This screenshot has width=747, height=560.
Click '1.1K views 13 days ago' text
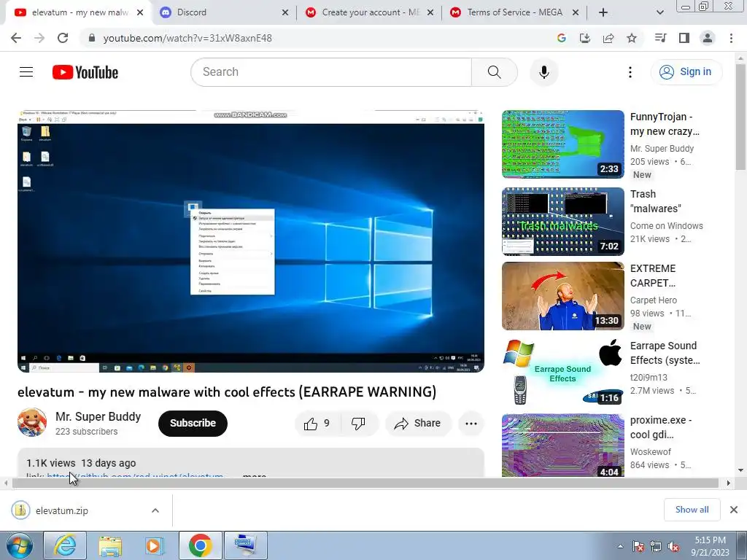81,463
